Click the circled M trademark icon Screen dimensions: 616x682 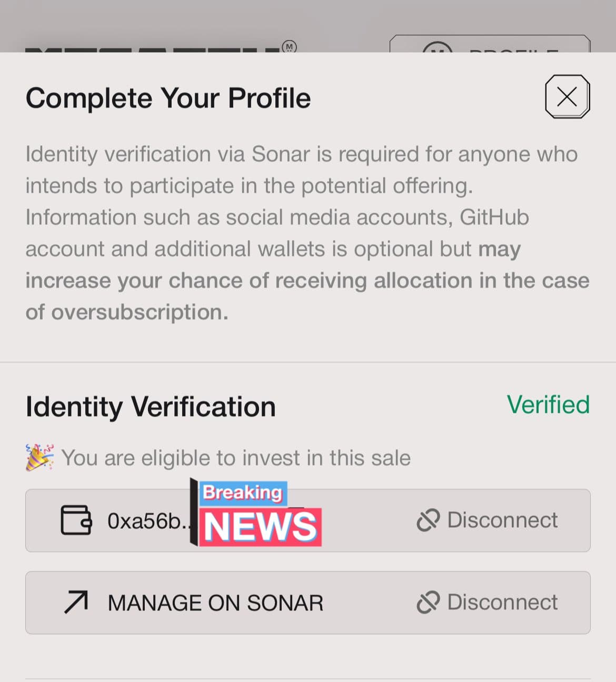coord(289,47)
